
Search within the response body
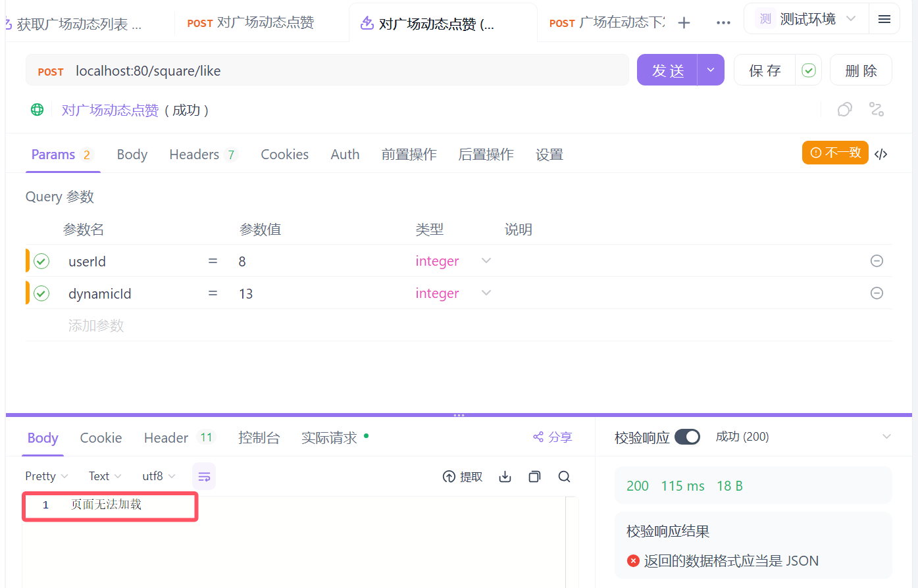(x=564, y=476)
